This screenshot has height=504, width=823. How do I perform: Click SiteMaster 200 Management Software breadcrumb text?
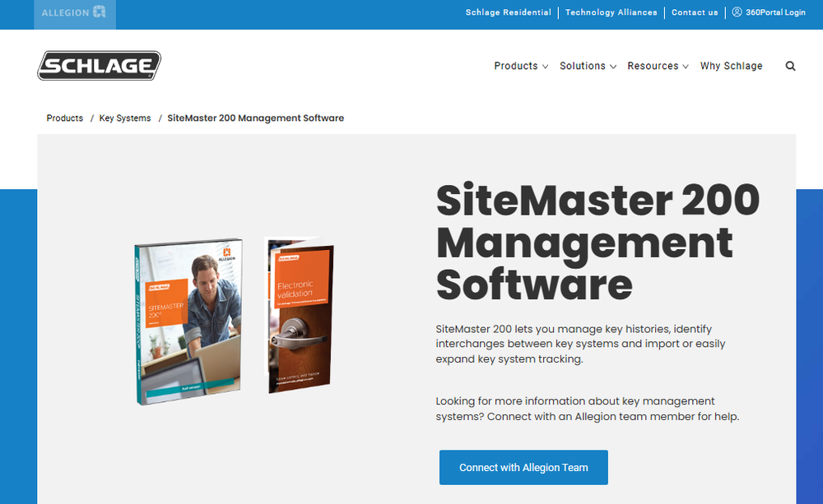pyautogui.click(x=256, y=118)
